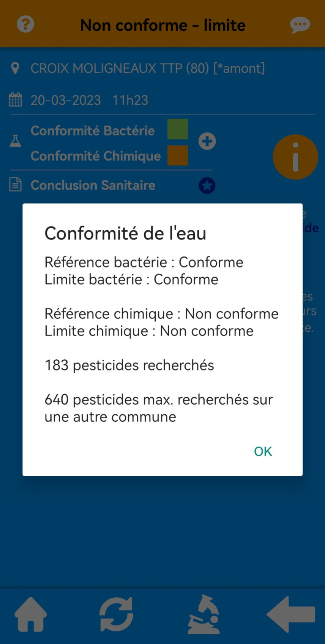325x644 pixels.
Task: Open the comments speech bubble icon
Action: click(x=300, y=25)
